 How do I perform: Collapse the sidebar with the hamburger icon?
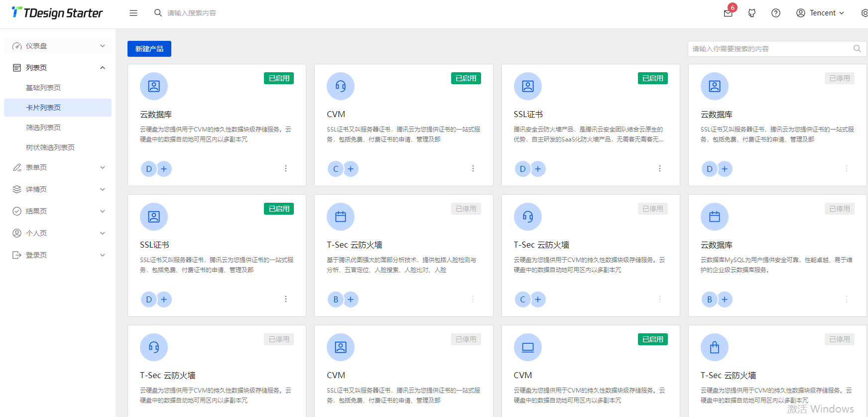(133, 13)
